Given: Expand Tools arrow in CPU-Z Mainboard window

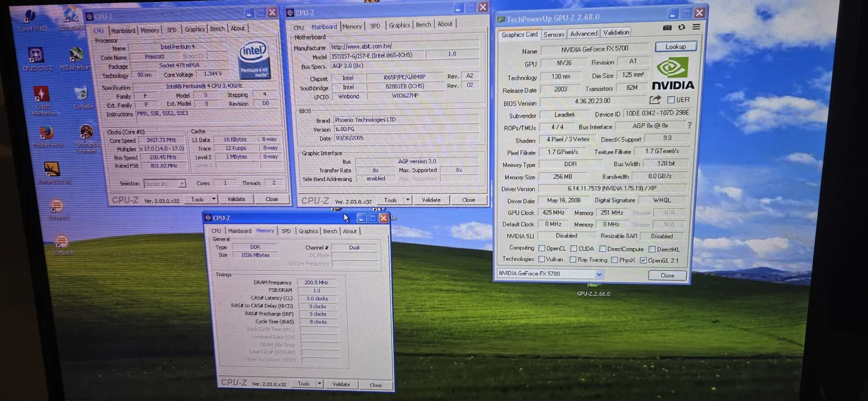Looking at the screenshot, I should pos(408,200).
